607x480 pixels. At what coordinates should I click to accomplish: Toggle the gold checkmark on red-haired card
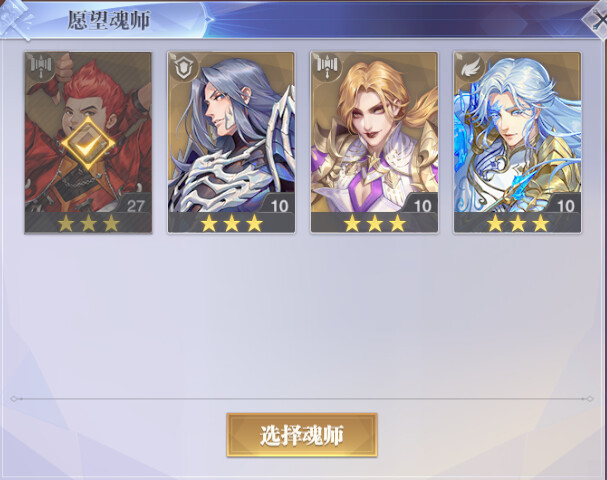click(88, 144)
